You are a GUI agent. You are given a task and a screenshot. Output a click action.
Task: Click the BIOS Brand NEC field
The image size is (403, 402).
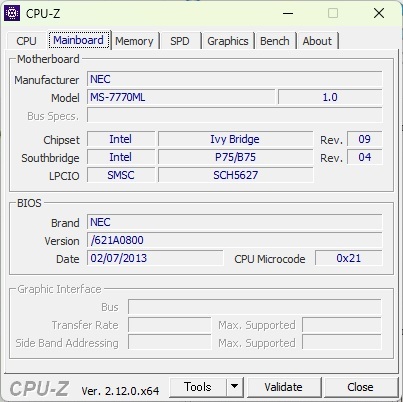(235, 222)
